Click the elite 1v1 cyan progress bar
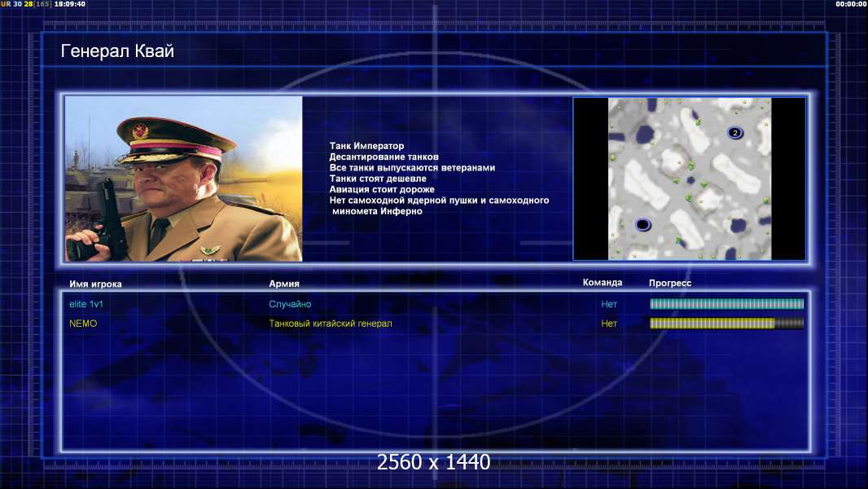868x489 pixels. [726, 303]
